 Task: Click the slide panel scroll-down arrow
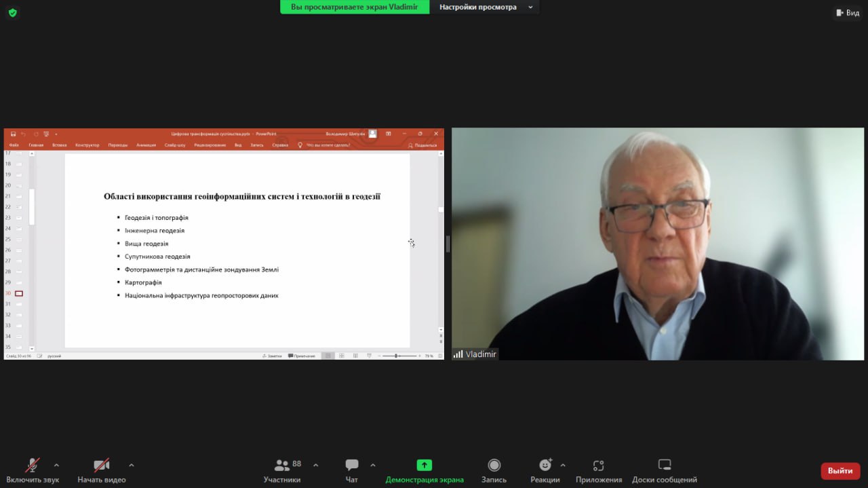pos(32,349)
